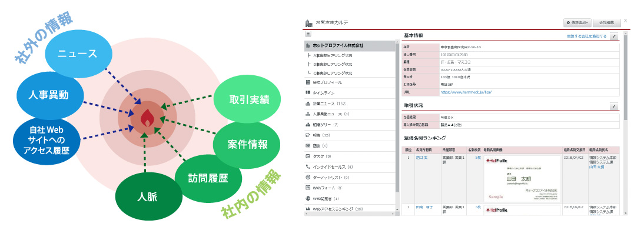Click the 商談 (4) icon
Image resolution: width=644 pixels, height=230 pixels.
click(x=308, y=146)
